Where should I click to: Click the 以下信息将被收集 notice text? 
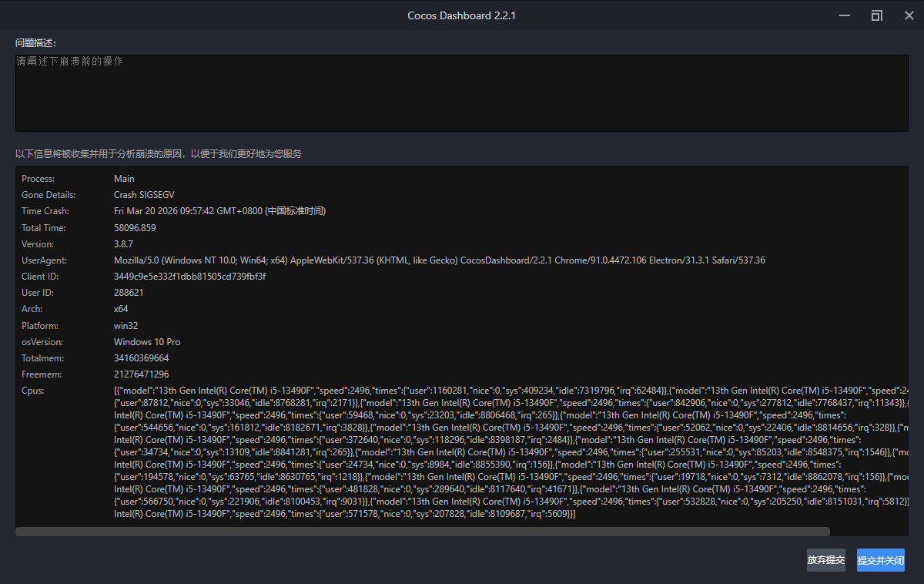159,154
